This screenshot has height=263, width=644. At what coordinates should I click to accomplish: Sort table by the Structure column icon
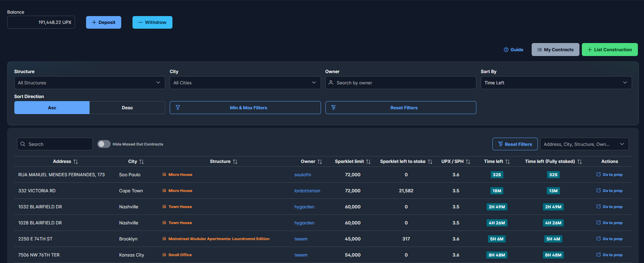tap(235, 162)
